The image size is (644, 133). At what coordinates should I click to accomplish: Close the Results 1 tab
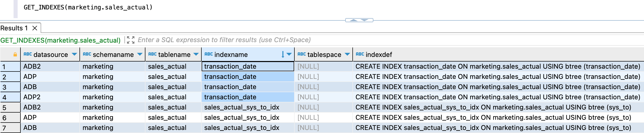35,28
